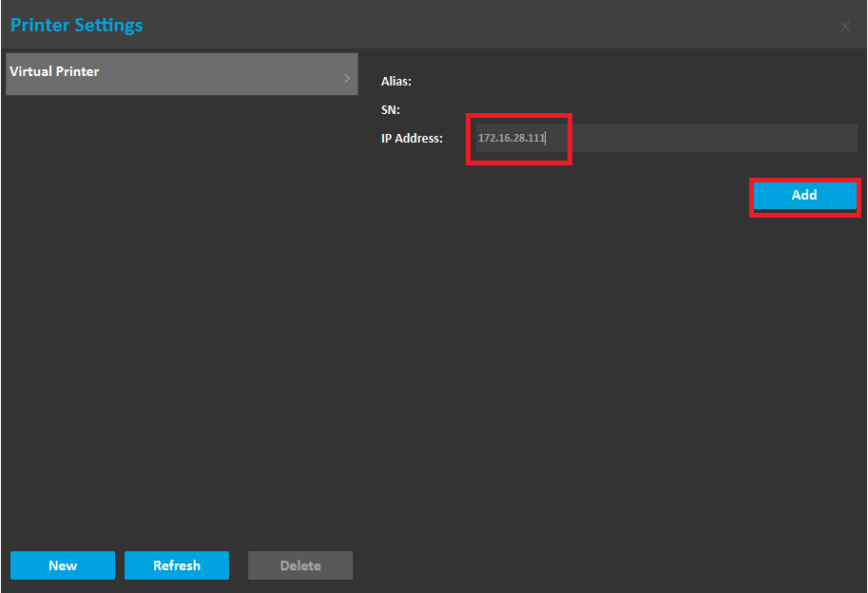Click the IP Address label
The image size is (868, 593).
412,139
